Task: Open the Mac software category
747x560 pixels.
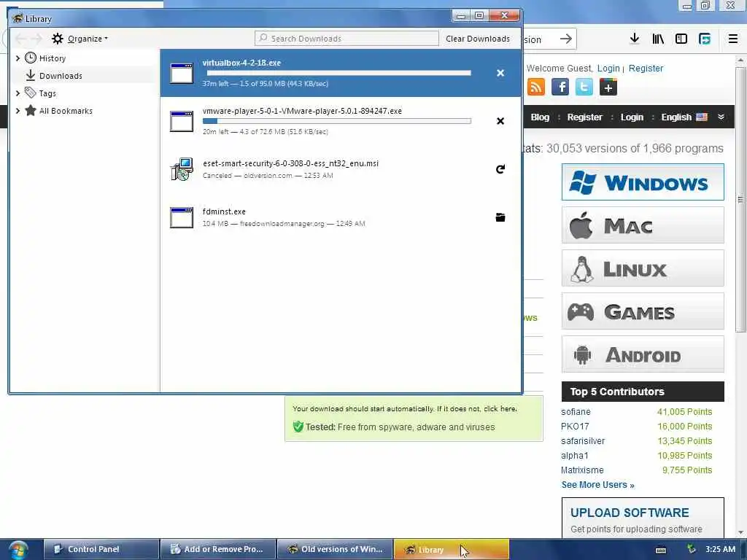Action: (x=643, y=225)
